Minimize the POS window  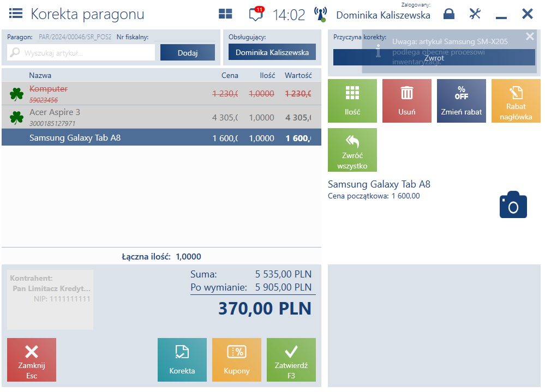coord(501,17)
